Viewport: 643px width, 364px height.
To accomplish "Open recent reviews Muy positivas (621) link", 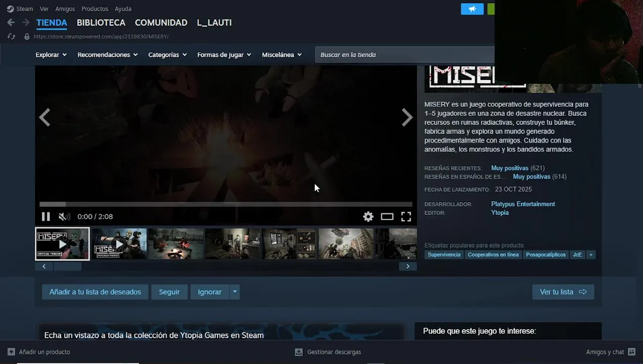I will coord(518,168).
